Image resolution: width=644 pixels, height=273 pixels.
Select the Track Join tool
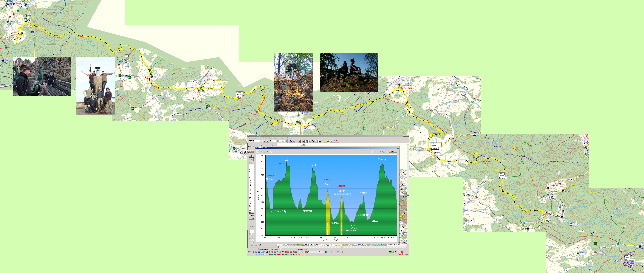coord(334,141)
